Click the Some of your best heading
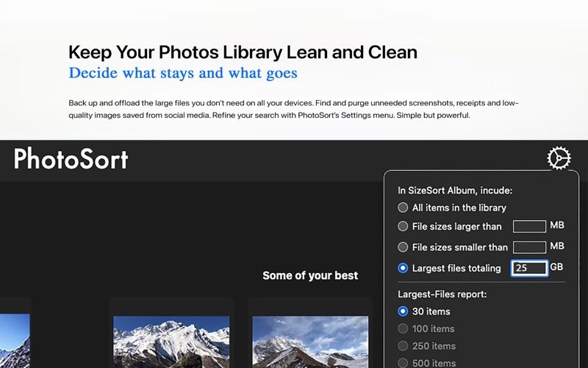The height and width of the screenshot is (368, 588). click(310, 275)
